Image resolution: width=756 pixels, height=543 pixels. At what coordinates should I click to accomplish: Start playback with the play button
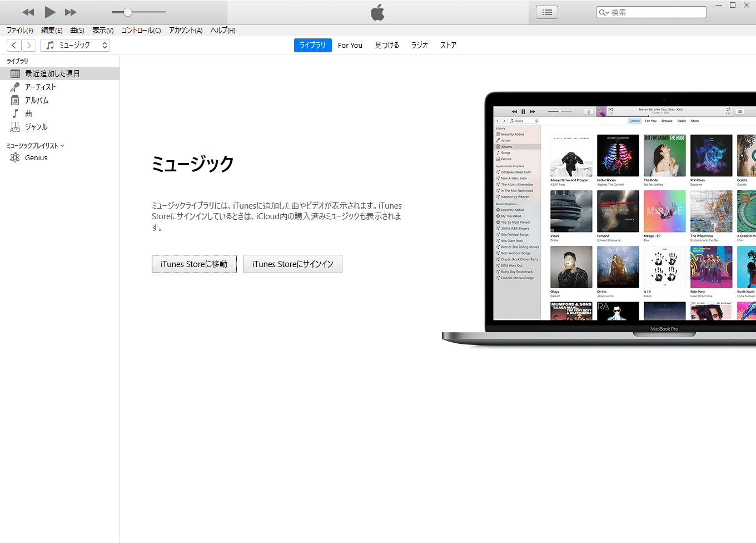coord(50,12)
